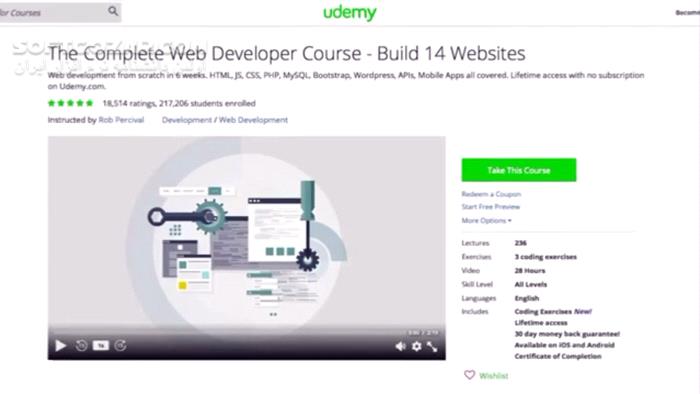Click lectures count '236'
Image resolution: width=700 pixels, height=394 pixels.
click(521, 243)
